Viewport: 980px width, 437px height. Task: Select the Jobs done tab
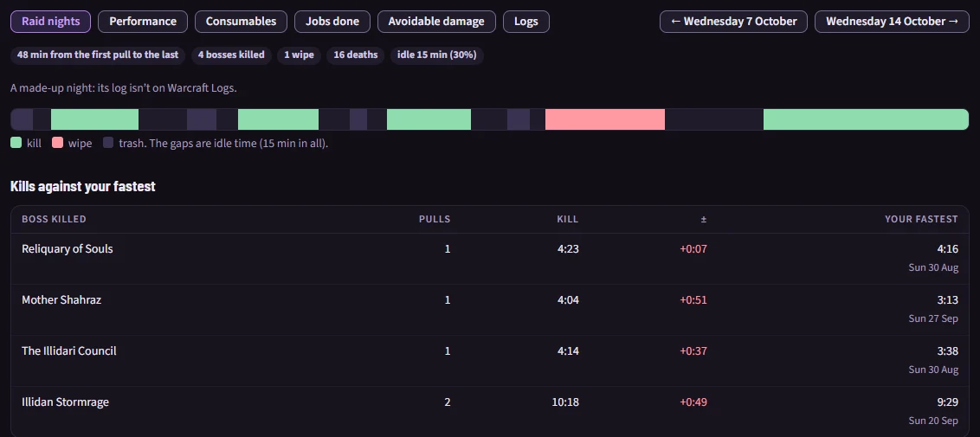click(332, 22)
